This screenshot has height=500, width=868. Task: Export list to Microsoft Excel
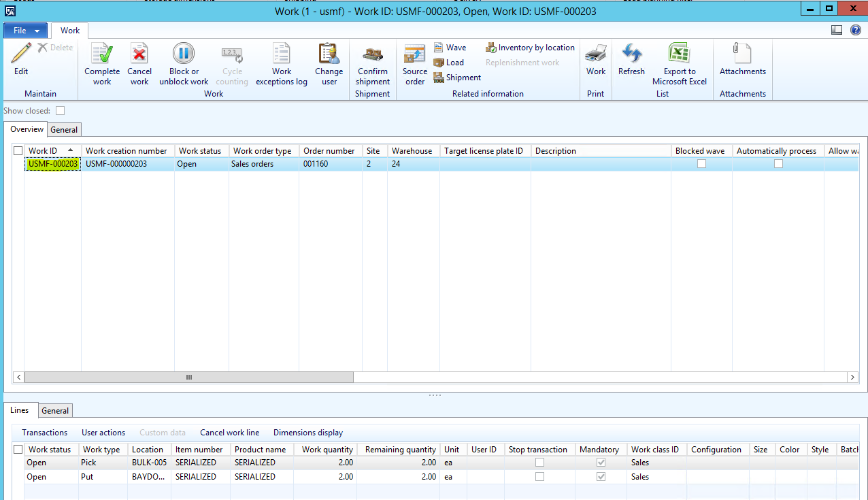(679, 54)
